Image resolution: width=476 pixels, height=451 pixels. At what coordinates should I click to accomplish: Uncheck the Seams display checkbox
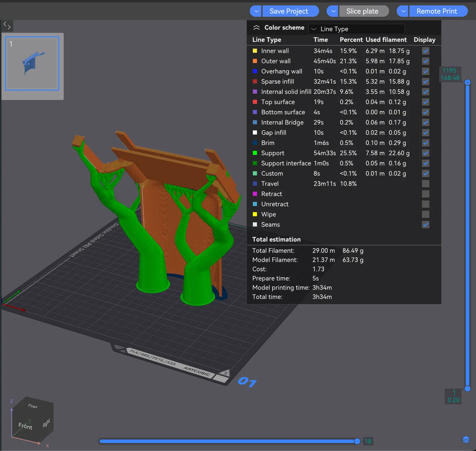[x=426, y=224]
